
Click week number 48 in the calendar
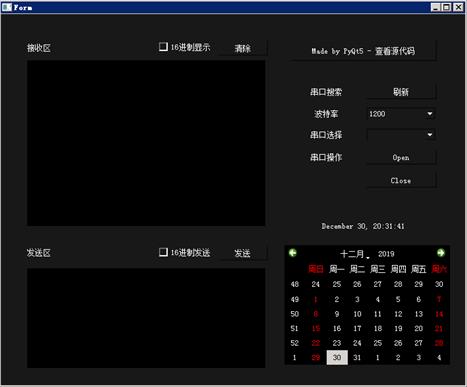click(x=295, y=284)
